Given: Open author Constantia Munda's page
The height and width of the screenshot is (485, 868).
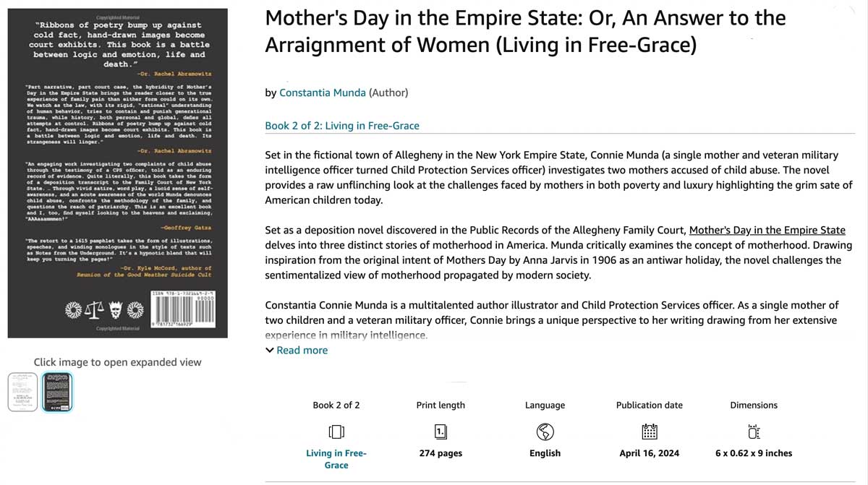Looking at the screenshot, I should pos(323,93).
